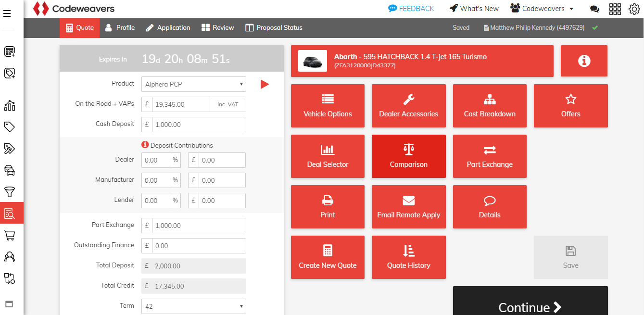
Task: Open the shopping cart sidebar icon
Action: click(x=10, y=235)
